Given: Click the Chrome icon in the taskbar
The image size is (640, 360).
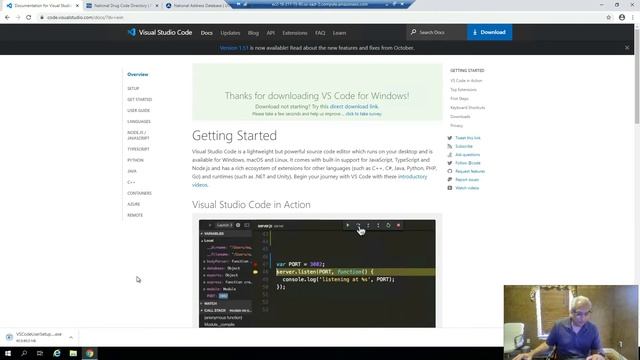Looking at the screenshot, I should [90, 353].
